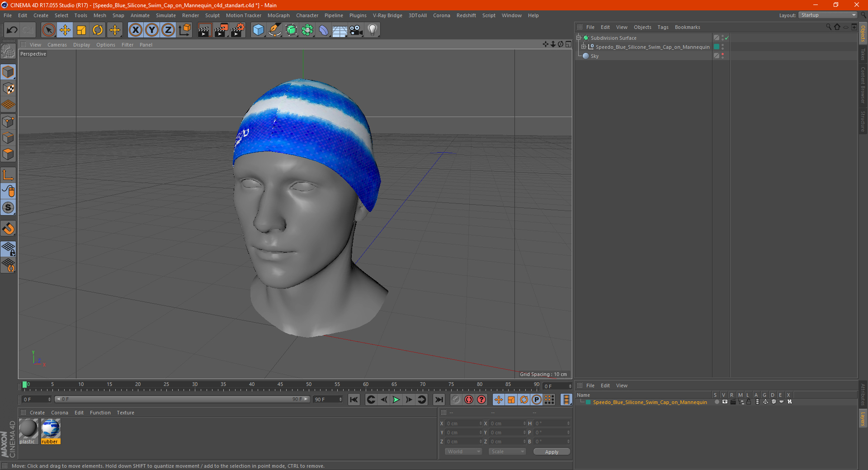
Task: Click the Apply coordinates button
Action: (552, 452)
